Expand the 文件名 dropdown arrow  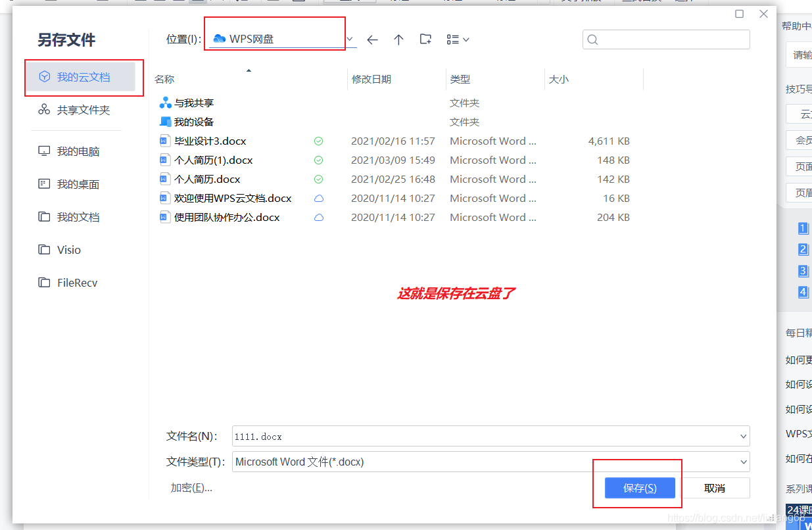click(744, 436)
